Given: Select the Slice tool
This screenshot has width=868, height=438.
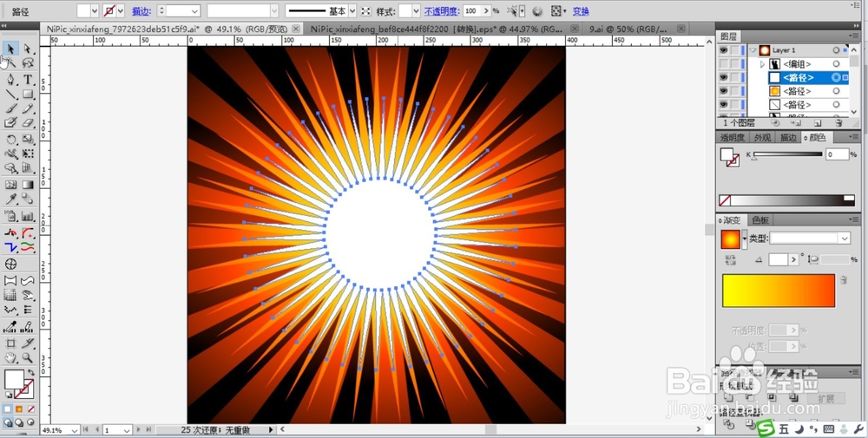Looking at the screenshot, I should pyautogui.click(x=28, y=343).
